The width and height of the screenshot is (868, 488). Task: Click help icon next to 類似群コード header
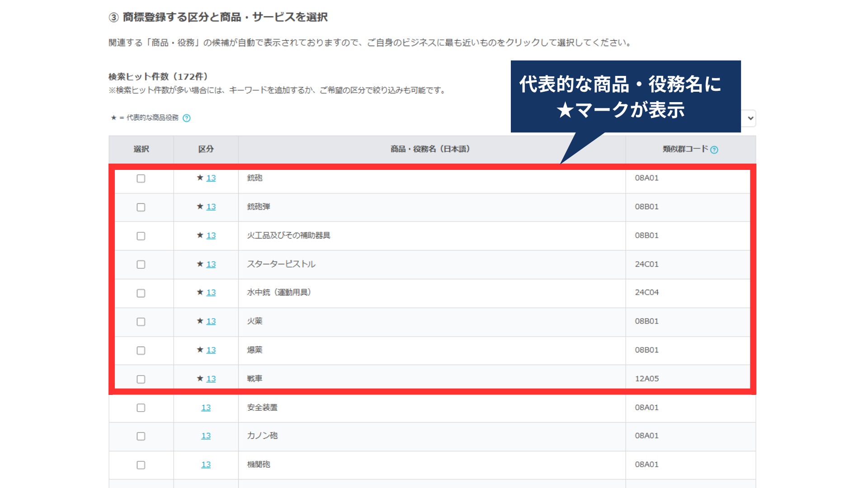click(714, 150)
